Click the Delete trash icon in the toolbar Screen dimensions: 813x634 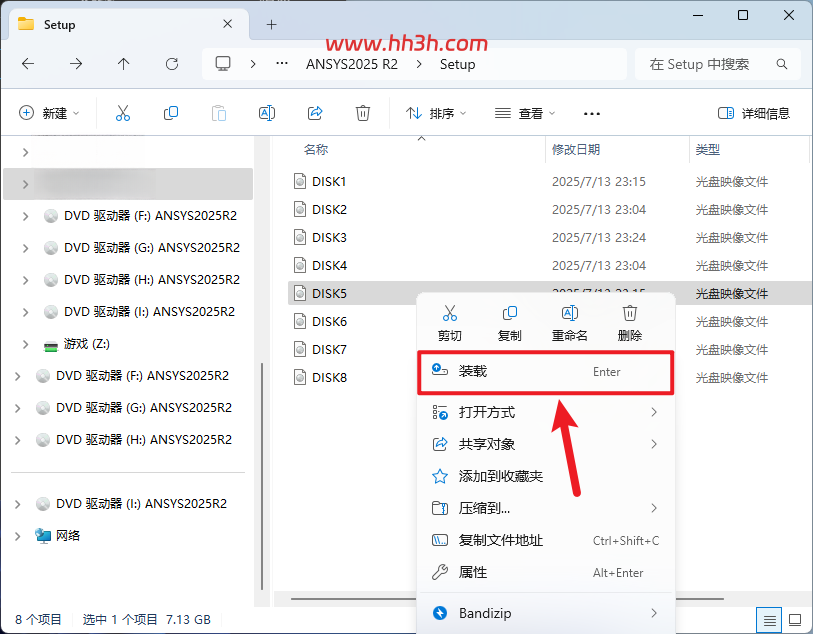362,113
